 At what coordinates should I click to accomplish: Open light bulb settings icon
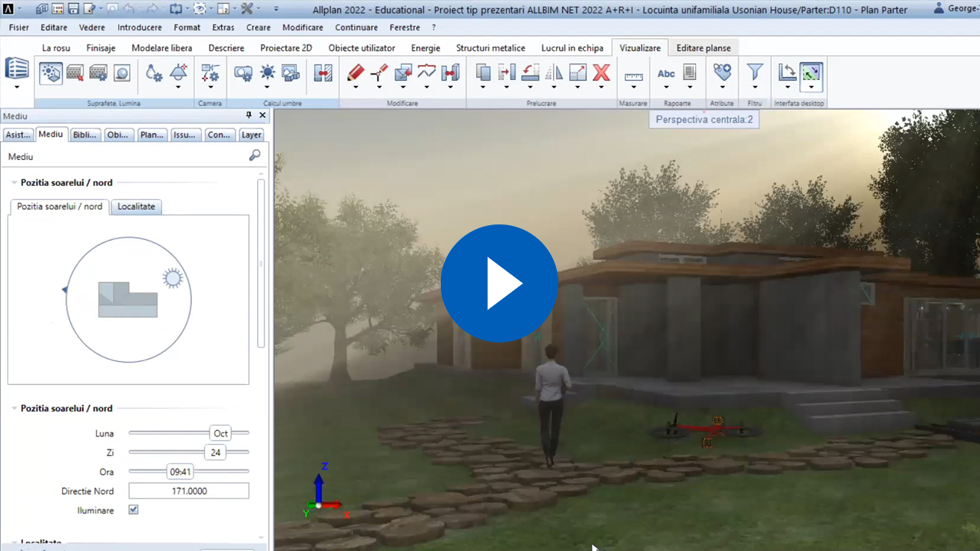[154, 73]
